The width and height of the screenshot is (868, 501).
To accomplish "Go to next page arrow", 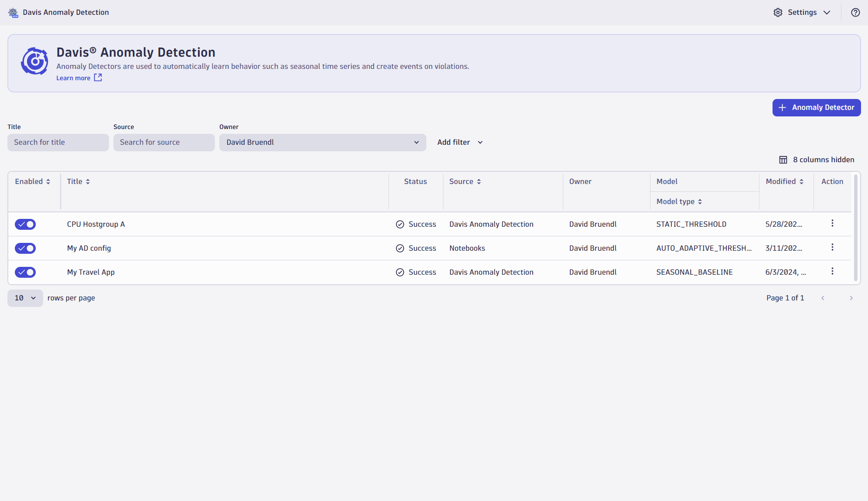I will [851, 298].
